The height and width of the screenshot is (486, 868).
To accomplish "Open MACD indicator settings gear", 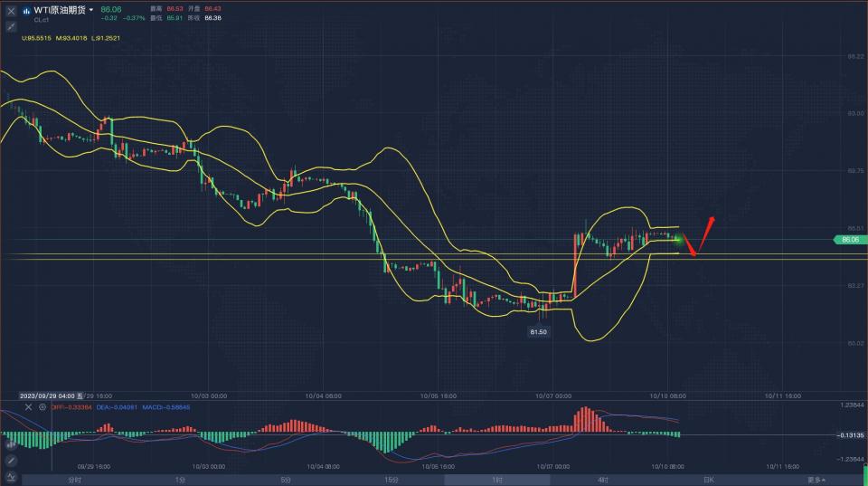I will pos(42,407).
